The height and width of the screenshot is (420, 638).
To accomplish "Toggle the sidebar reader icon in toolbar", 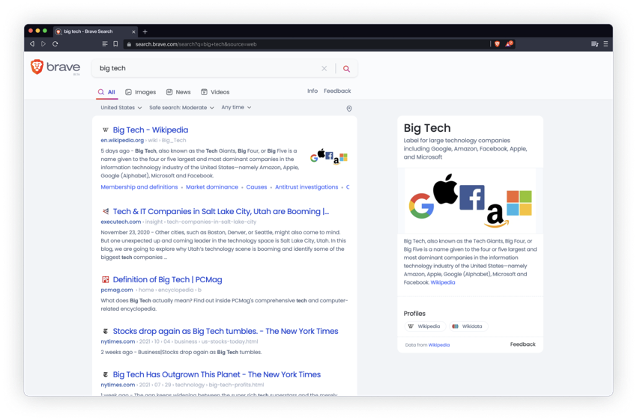I will [x=105, y=44].
